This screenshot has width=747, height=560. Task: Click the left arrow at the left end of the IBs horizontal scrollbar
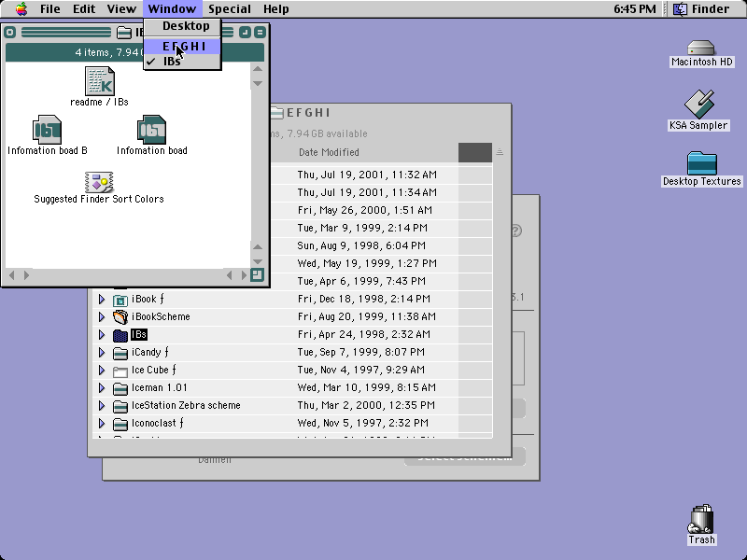coord(12,275)
